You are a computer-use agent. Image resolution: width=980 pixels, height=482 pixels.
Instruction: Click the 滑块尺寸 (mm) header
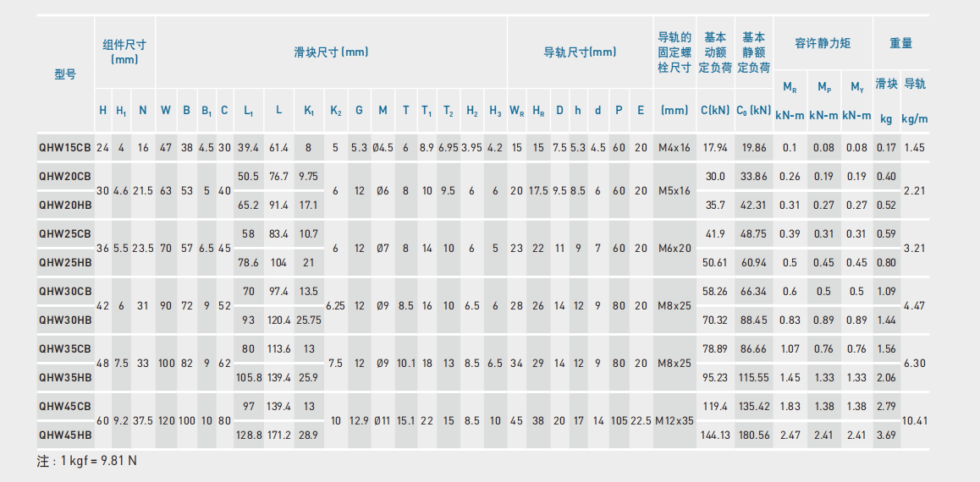pyautogui.click(x=331, y=52)
